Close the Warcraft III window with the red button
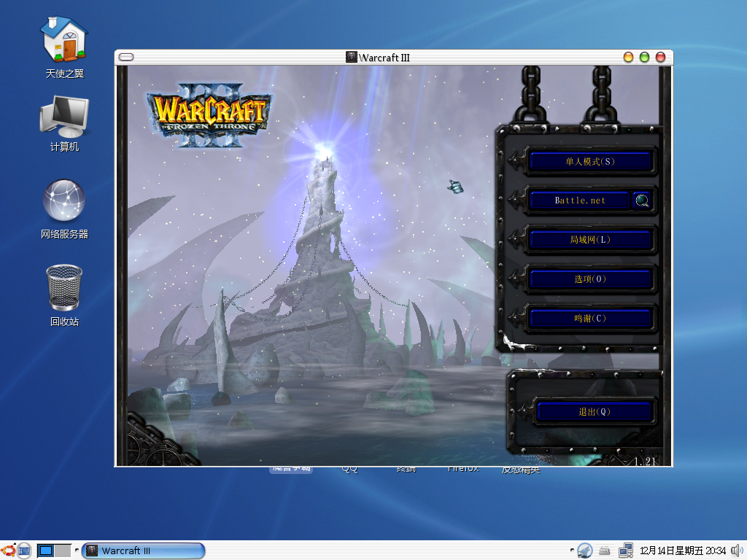The height and width of the screenshot is (560, 747). 660,57
